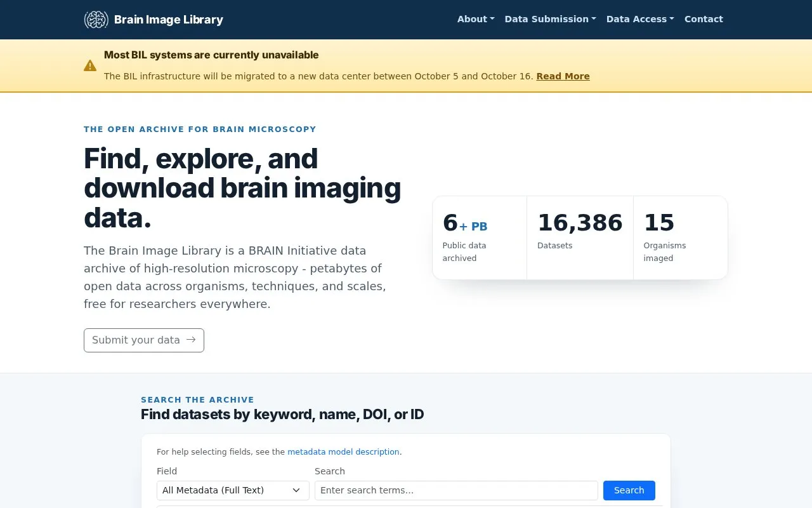Open the metadata model description link
The height and width of the screenshot is (508, 812).
pyautogui.click(x=343, y=452)
